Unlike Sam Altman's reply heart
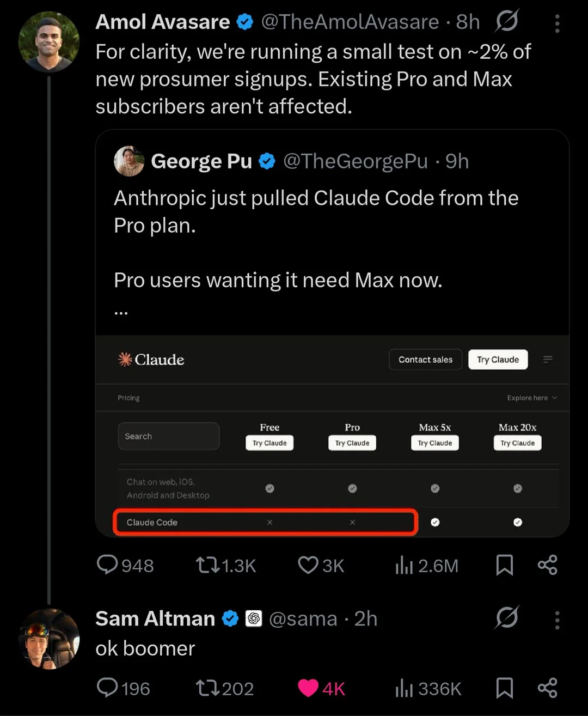Viewport: 588px width, 716px height. point(308,688)
